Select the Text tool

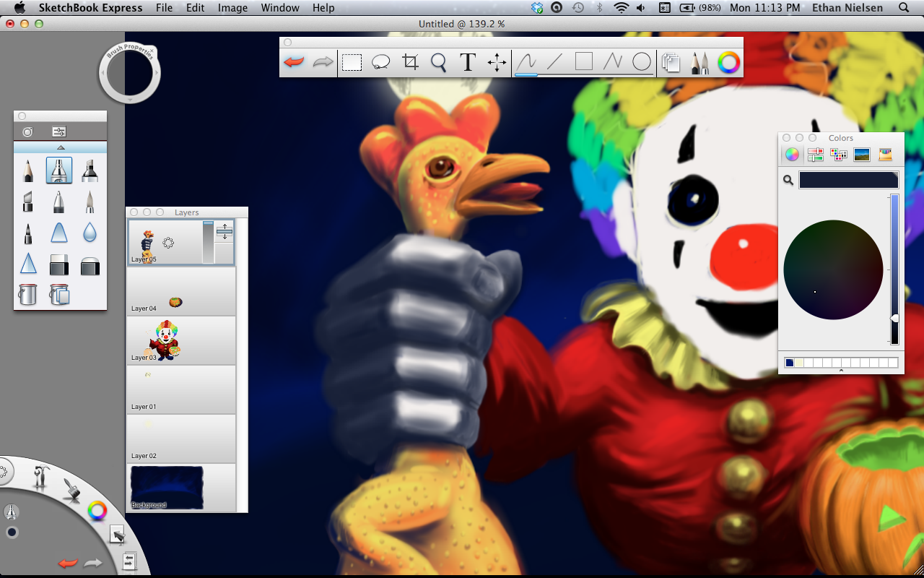click(x=468, y=63)
